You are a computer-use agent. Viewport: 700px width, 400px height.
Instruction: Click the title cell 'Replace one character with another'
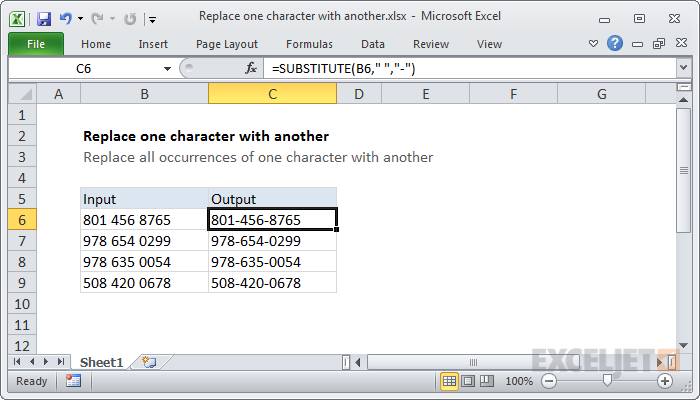(206, 136)
